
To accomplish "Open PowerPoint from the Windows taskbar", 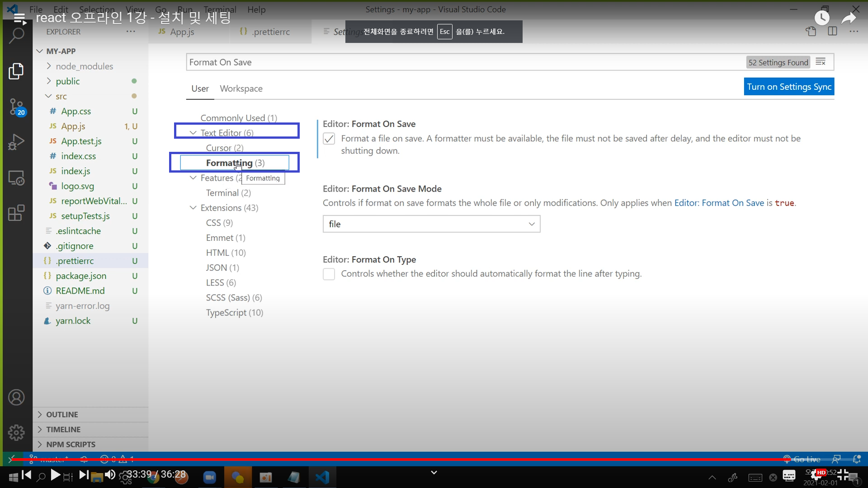I will (x=266, y=477).
